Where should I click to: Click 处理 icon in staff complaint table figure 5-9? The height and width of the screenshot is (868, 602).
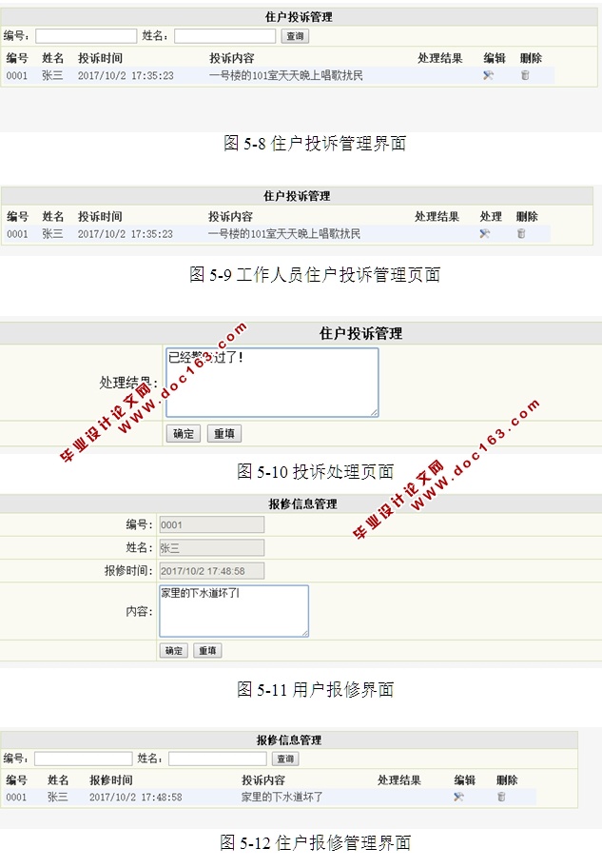485,233
